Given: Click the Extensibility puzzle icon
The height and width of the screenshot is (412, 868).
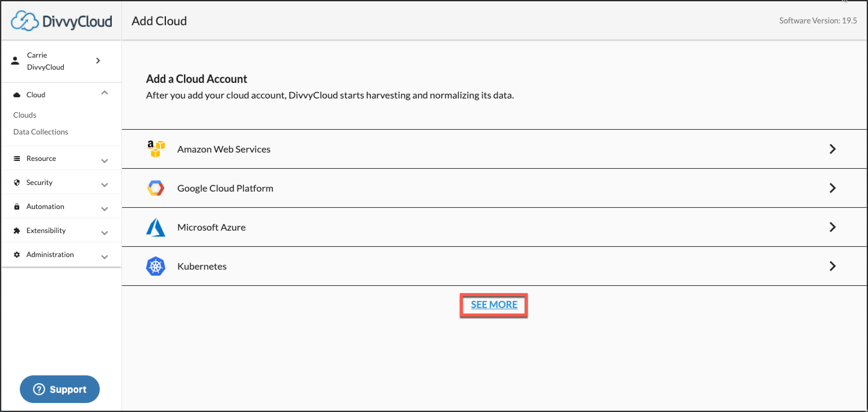Looking at the screenshot, I should (x=17, y=231).
